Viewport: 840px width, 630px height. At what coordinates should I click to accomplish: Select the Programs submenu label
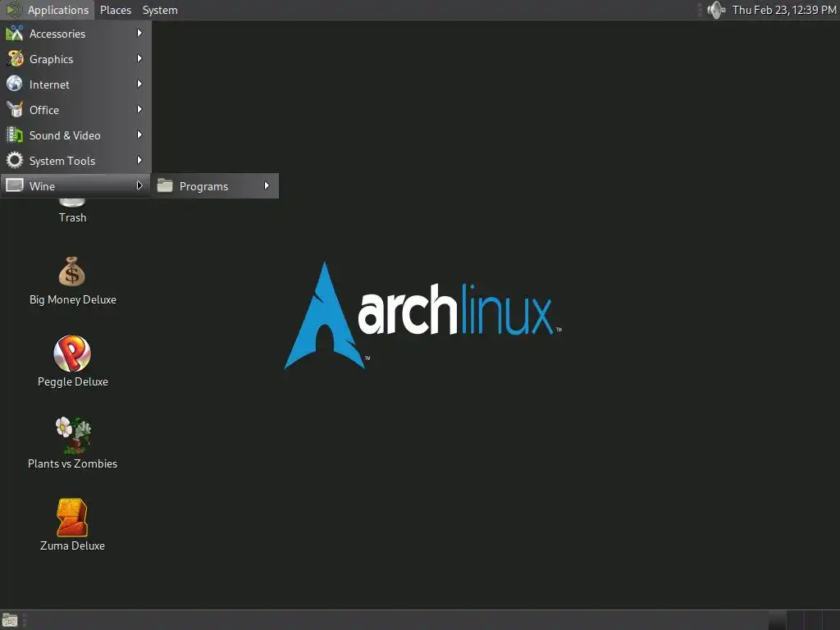203,186
